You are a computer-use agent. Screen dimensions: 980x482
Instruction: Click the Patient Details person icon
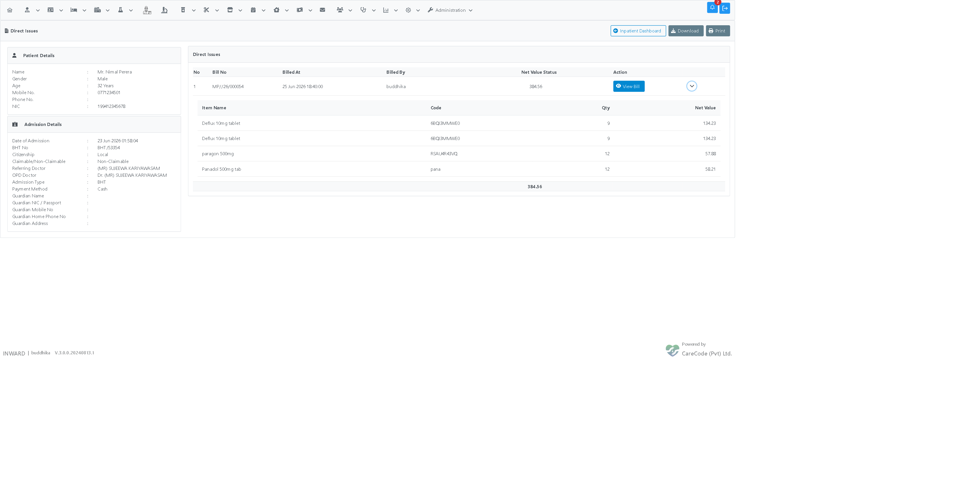tap(14, 55)
